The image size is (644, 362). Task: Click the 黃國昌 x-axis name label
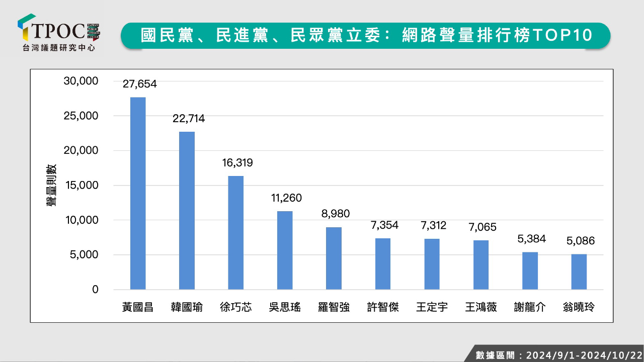[138, 307]
